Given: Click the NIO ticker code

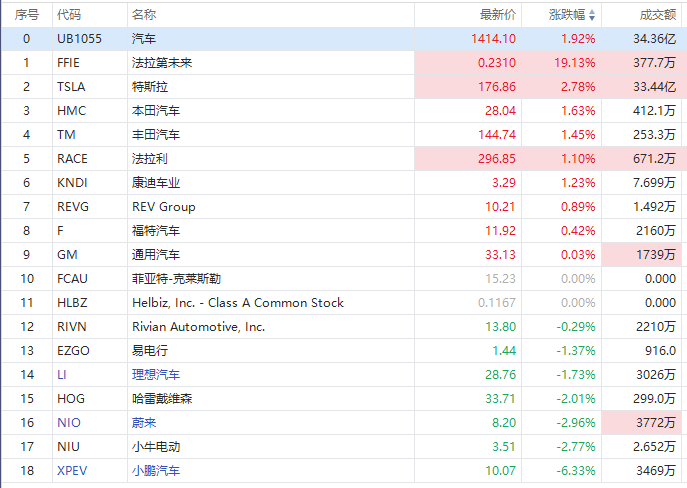Looking at the screenshot, I should pos(69,422).
